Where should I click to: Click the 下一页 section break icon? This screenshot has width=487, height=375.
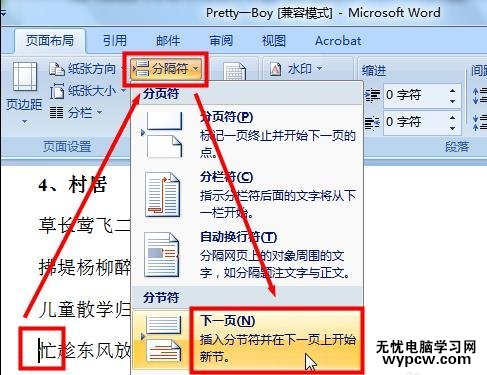(x=163, y=339)
